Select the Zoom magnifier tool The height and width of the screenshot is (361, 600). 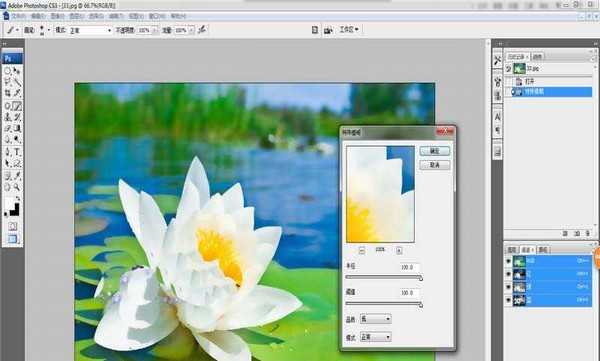coord(17,187)
